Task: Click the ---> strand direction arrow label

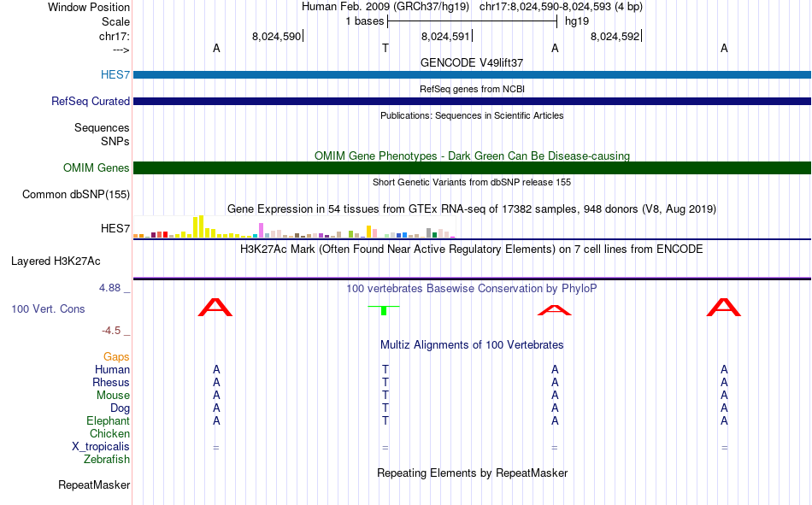Action: [x=121, y=50]
